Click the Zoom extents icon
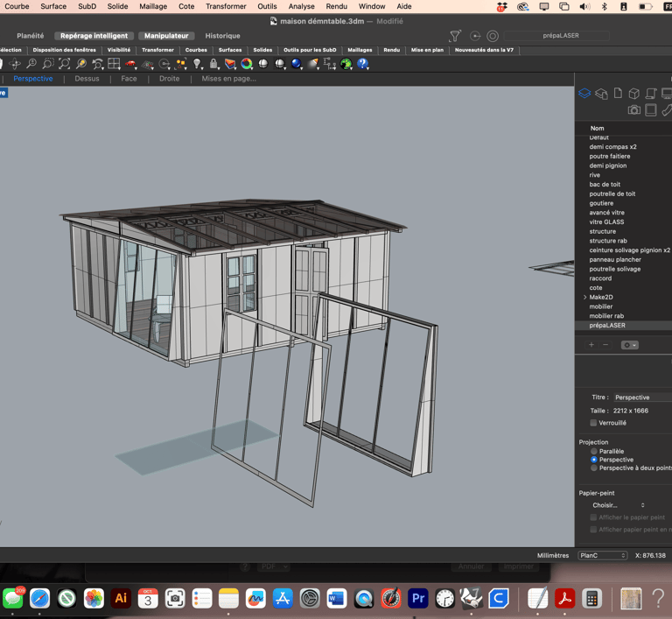The image size is (672, 619). click(x=64, y=64)
